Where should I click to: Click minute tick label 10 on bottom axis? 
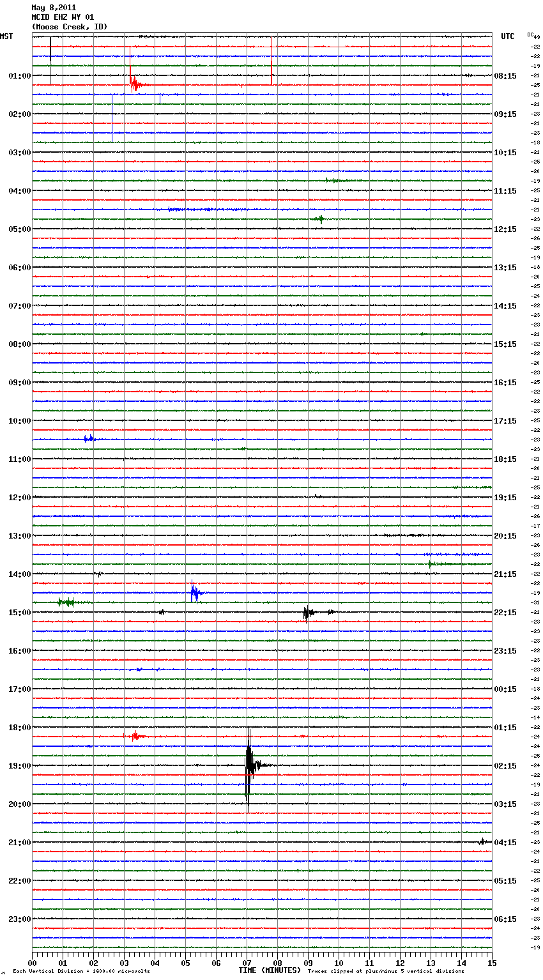coord(339,963)
